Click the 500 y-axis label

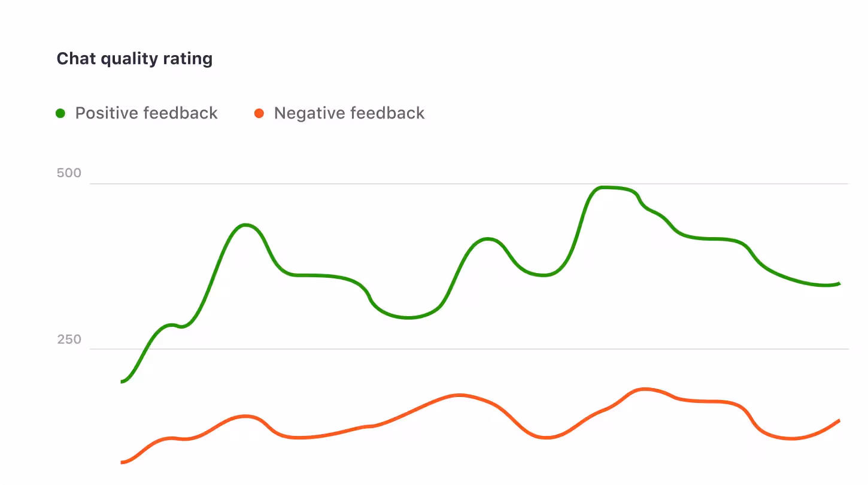[x=69, y=174]
